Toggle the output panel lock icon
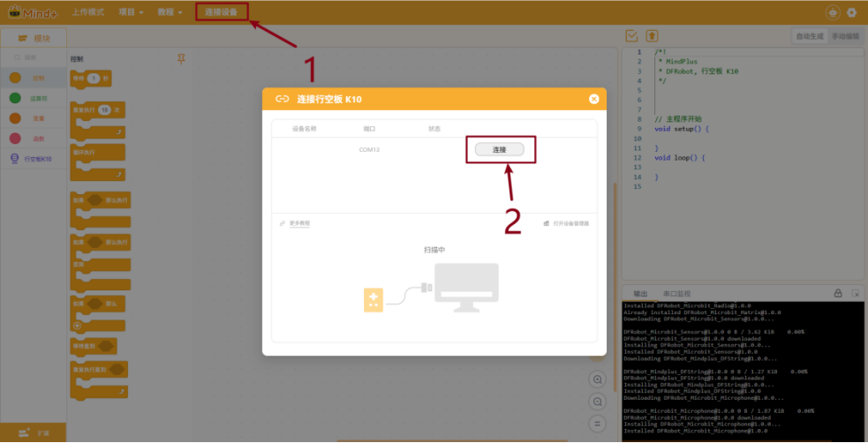Screen dimensions: 868x443 pyautogui.click(x=838, y=293)
